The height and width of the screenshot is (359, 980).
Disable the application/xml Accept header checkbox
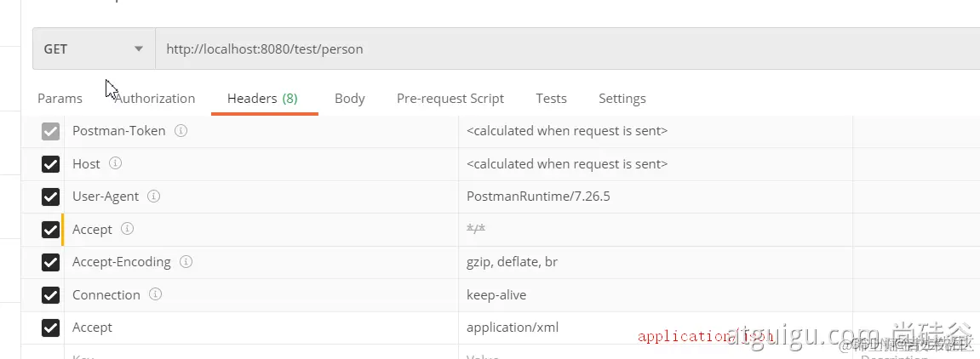coord(51,328)
